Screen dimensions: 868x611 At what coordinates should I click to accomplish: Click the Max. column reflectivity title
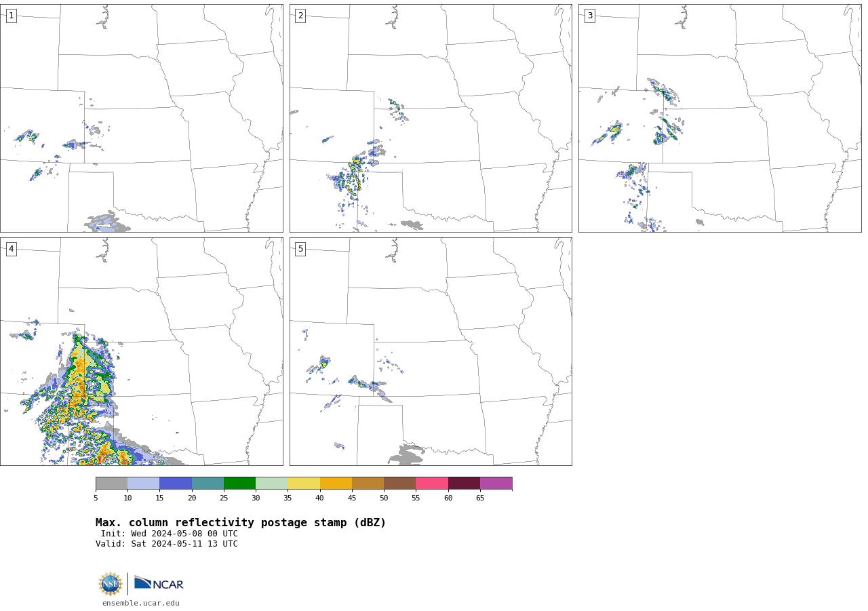pos(241,523)
